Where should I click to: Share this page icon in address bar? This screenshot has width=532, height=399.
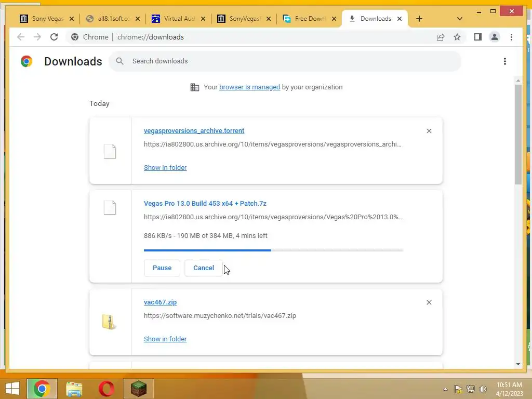click(441, 37)
